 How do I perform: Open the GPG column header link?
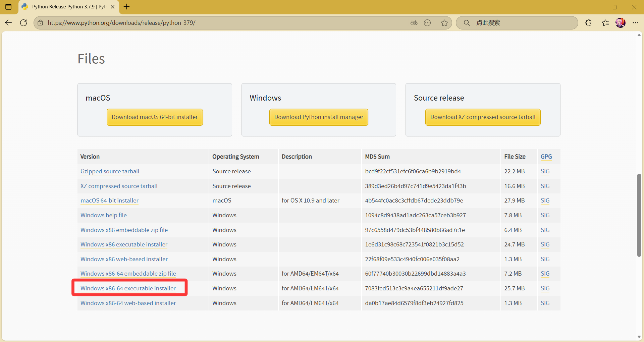[x=546, y=157]
